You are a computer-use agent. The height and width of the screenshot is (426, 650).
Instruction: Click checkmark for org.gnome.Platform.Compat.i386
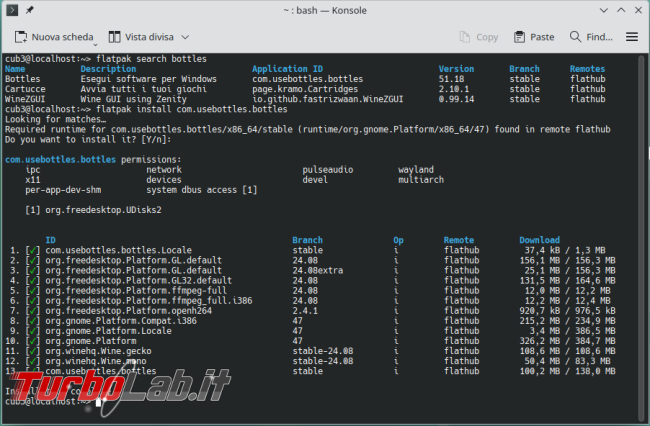click(33, 321)
